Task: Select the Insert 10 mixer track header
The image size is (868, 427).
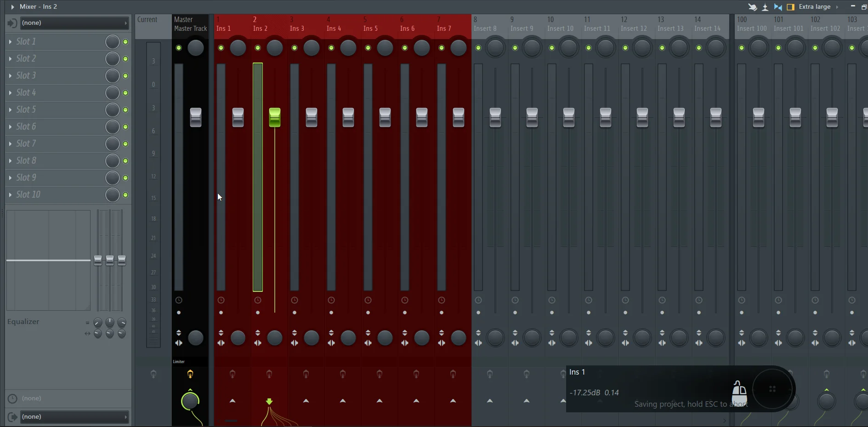Action: 563,24
